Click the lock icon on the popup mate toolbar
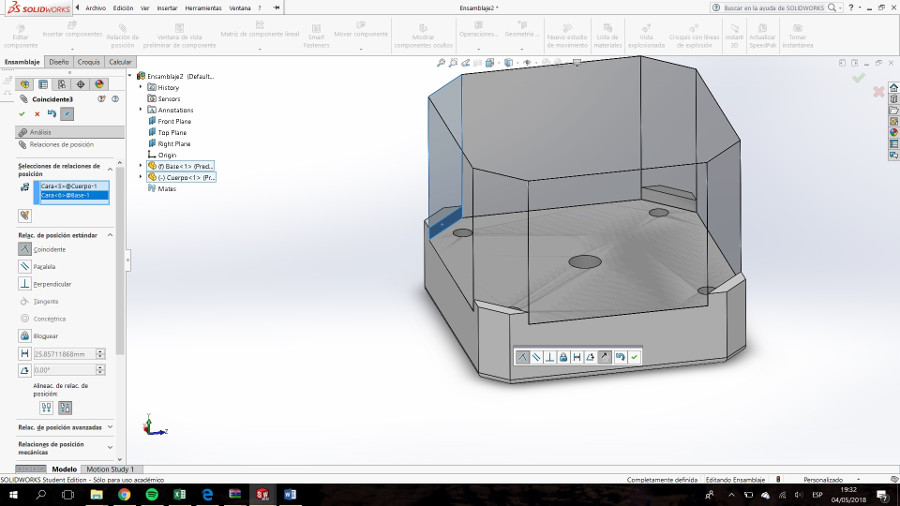Image resolution: width=900 pixels, height=506 pixels. (563, 357)
